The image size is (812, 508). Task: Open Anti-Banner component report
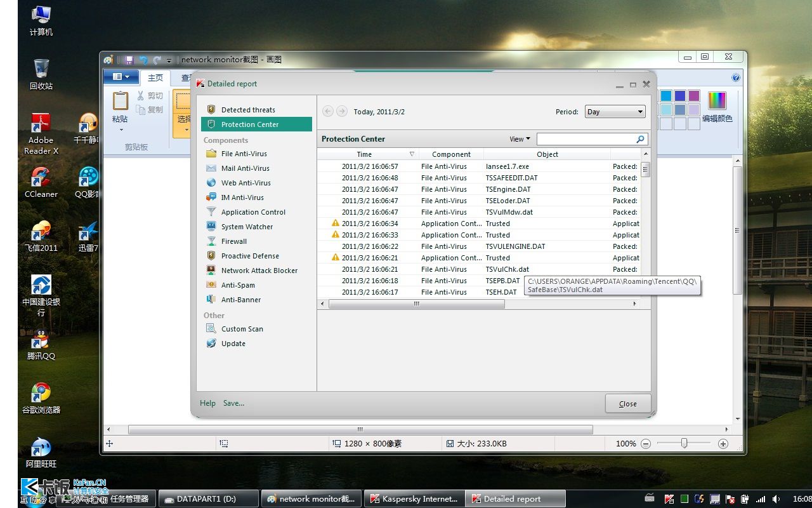point(240,300)
